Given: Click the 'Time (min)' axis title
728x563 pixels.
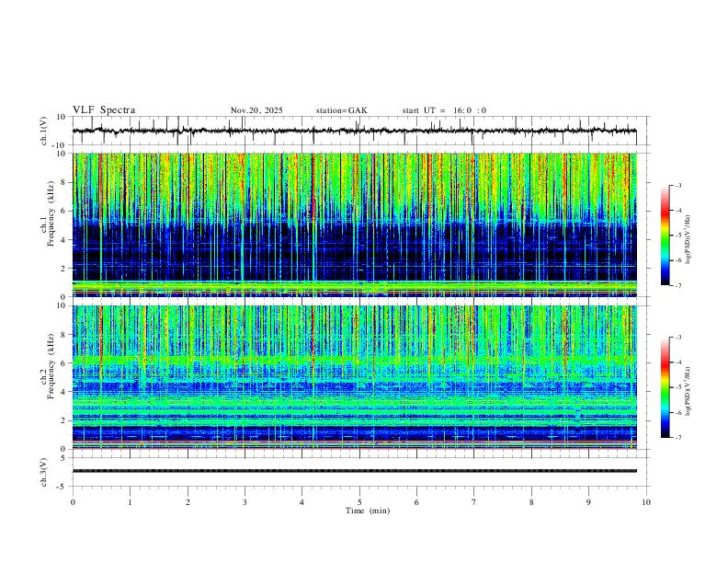Looking at the screenshot, I should pos(368,511).
